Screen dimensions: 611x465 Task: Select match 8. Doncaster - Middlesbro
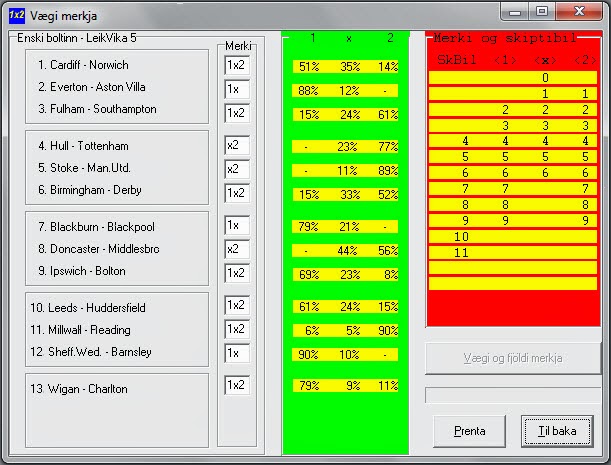99,249
